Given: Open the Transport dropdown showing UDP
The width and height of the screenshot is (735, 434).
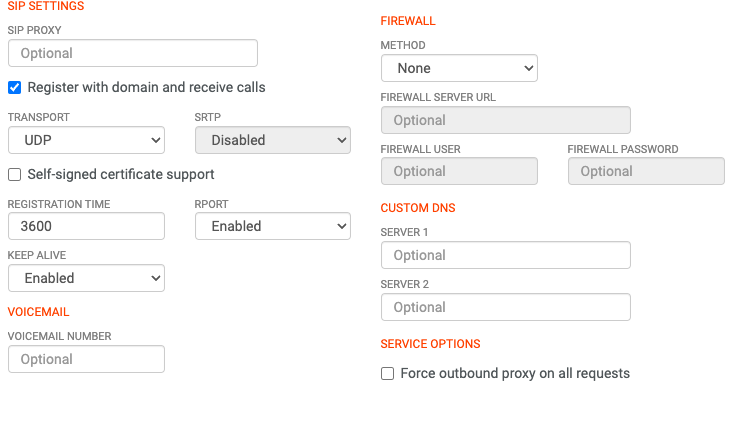Looking at the screenshot, I should [x=86, y=140].
